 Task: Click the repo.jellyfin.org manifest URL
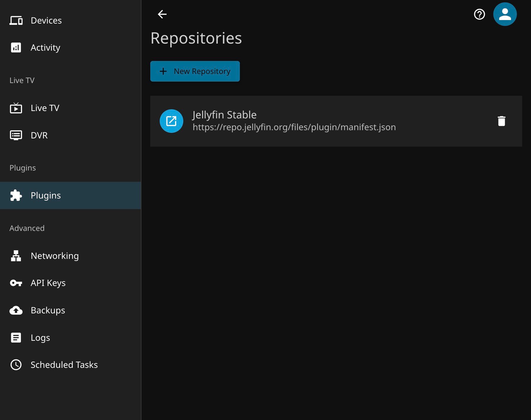click(294, 127)
